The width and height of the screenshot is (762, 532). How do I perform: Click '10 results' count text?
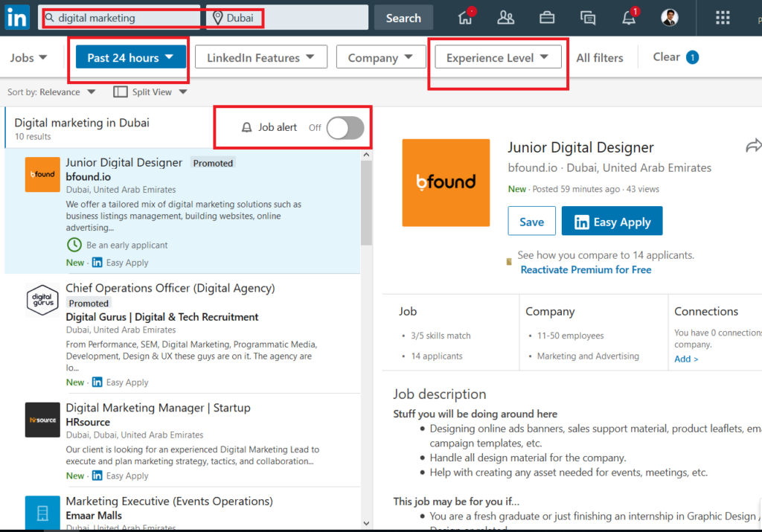tap(33, 136)
